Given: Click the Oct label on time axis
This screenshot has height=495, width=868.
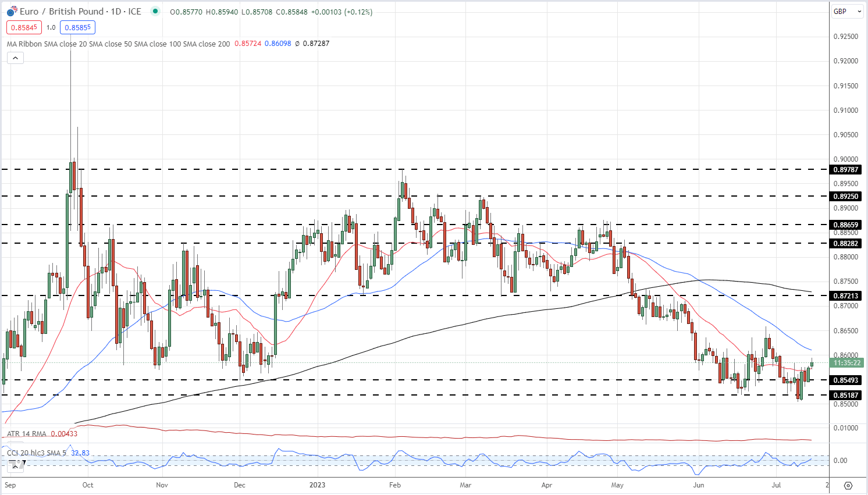Looking at the screenshot, I should point(88,485).
